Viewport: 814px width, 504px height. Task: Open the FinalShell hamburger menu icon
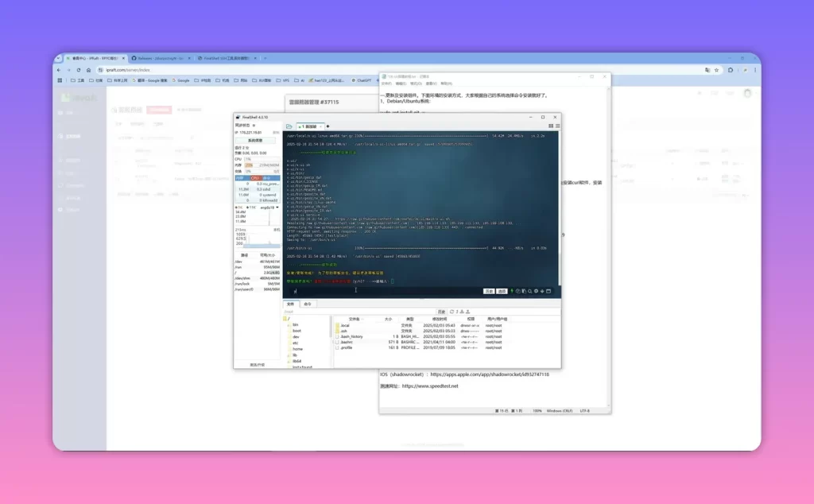pos(557,126)
